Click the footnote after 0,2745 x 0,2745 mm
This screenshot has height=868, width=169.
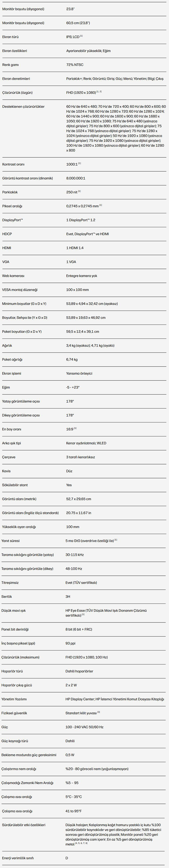click(x=101, y=205)
